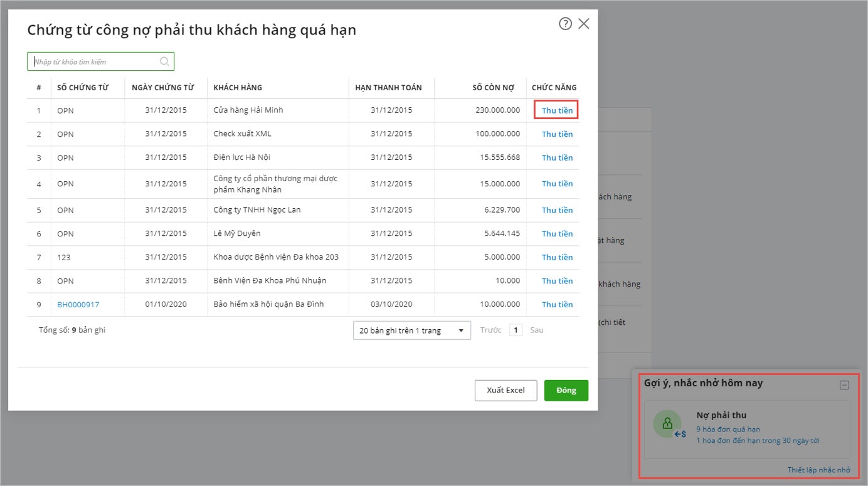The width and height of the screenshot is (868, 486).
Task: Go to page 1 in pagination
Action: coord(516,330)
